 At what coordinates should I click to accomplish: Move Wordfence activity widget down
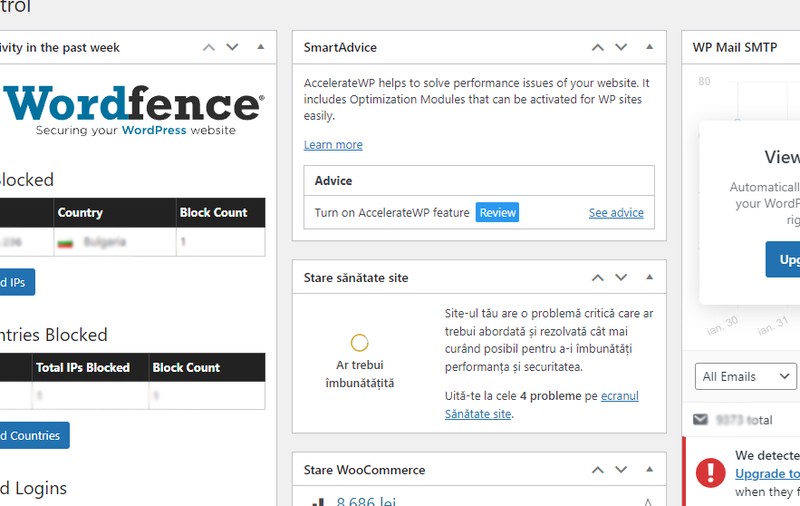pyautogui.click(x=232, y=47)
